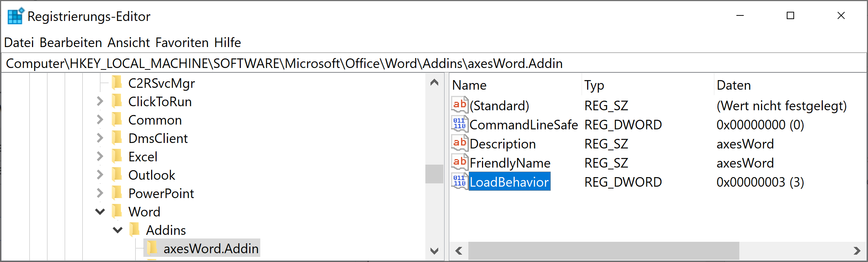Select the Common tree key
Screen dimensions: 868x262
pyautogui.click(x=155, y=120)
